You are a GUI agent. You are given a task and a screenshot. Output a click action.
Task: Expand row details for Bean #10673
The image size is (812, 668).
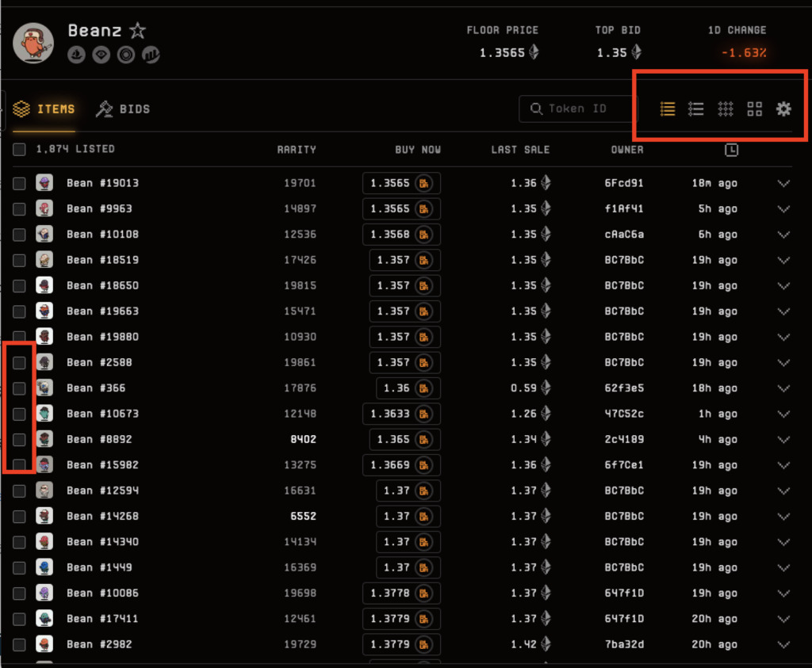coord(783,414)
